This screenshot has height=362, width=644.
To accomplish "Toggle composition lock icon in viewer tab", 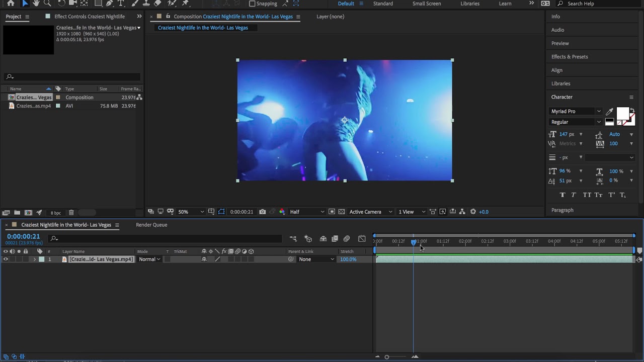I will point(168,17).
